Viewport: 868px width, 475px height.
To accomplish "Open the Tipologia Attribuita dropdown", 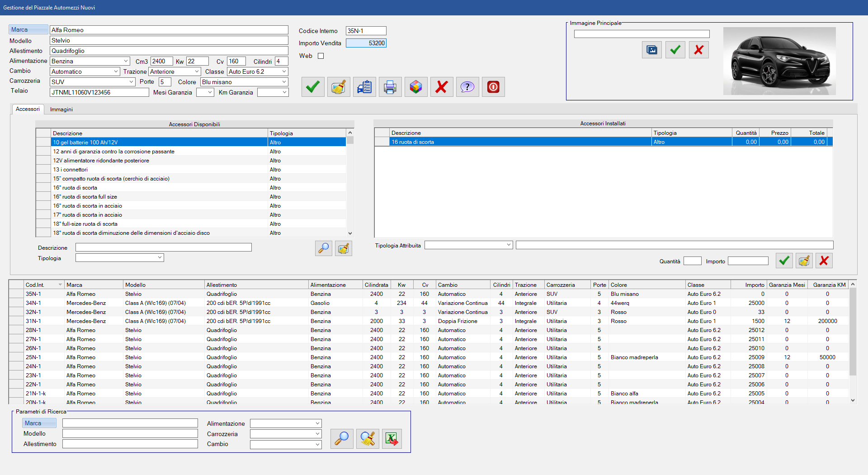I will (x=508, y=245).
